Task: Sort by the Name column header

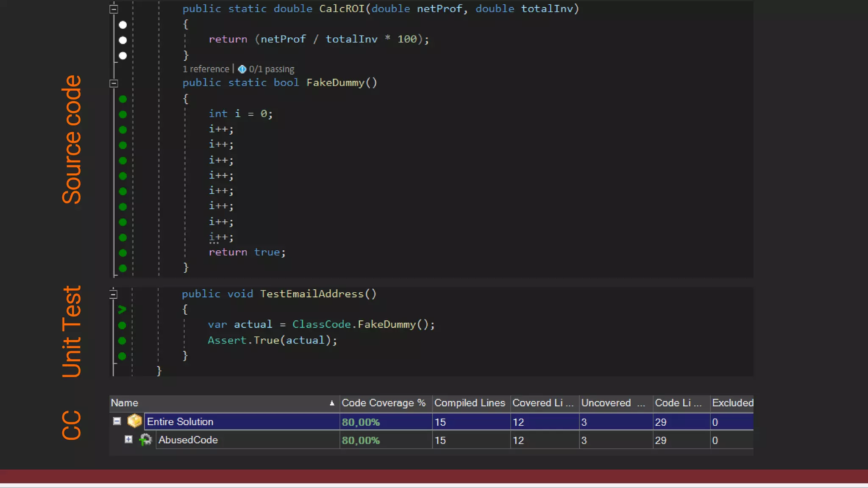Action: coord(224,403)
